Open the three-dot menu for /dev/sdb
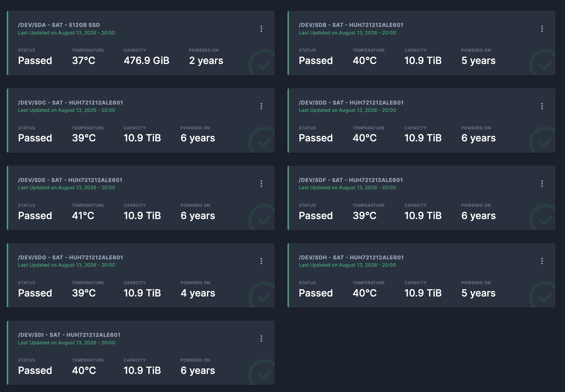The image size is (565, 392). pyautogui.click(x=542, y=29)
